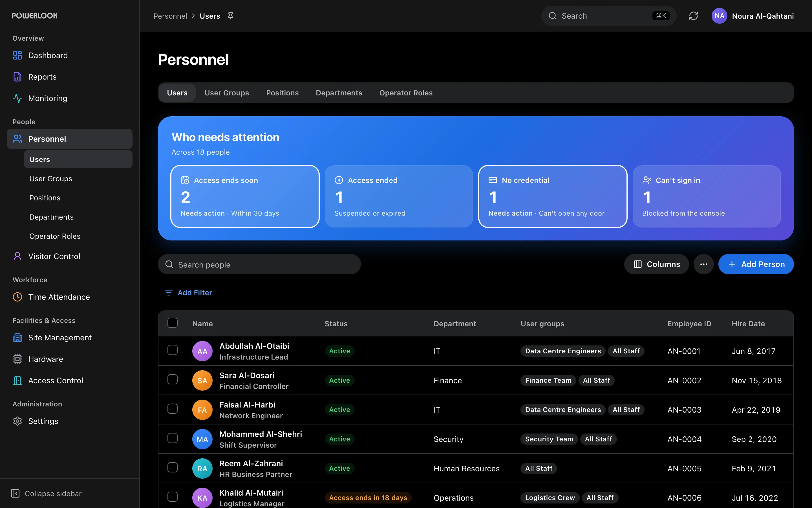Sort by Employee ID column header
This screenshot has height=508, width=812.
pyautogui.click(x=689, y=323)
